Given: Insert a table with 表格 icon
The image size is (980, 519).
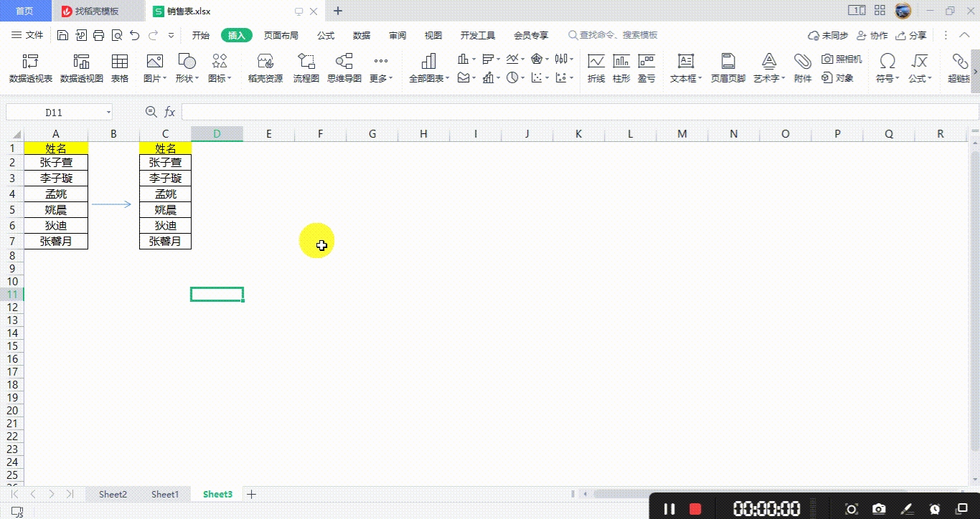Looking at the screenshot, I should [x=119, y=68].
